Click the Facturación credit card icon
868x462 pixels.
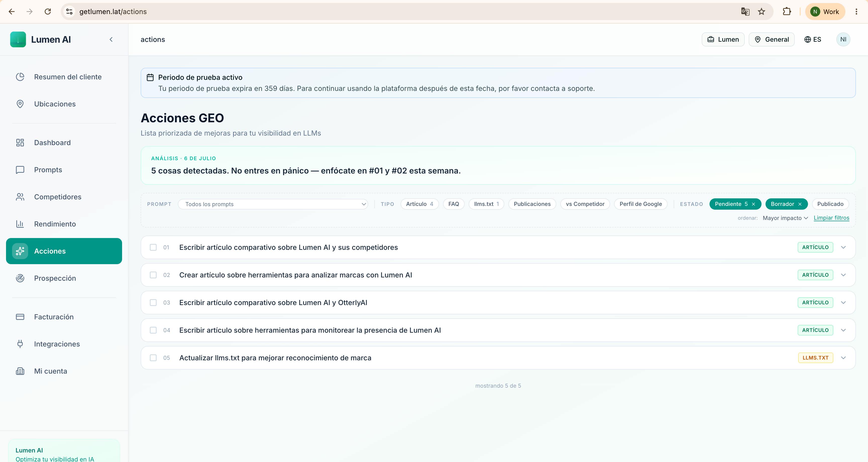click(20, 317)
